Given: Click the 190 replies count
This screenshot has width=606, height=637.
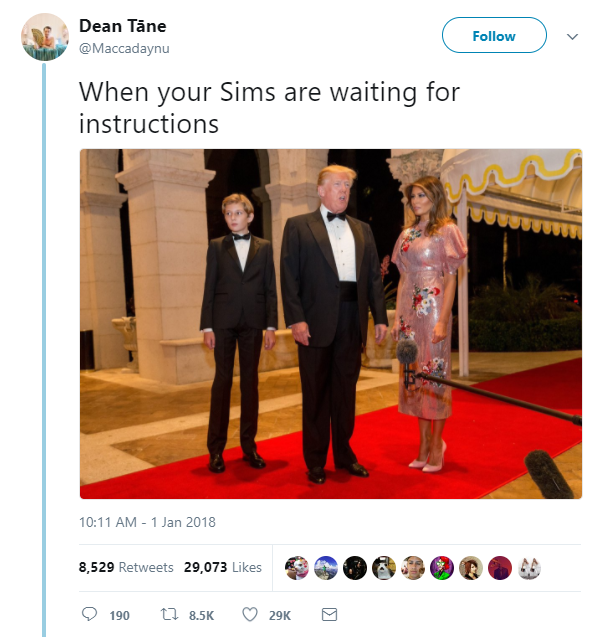Looking at the screenshot, I should click(119, 615).
